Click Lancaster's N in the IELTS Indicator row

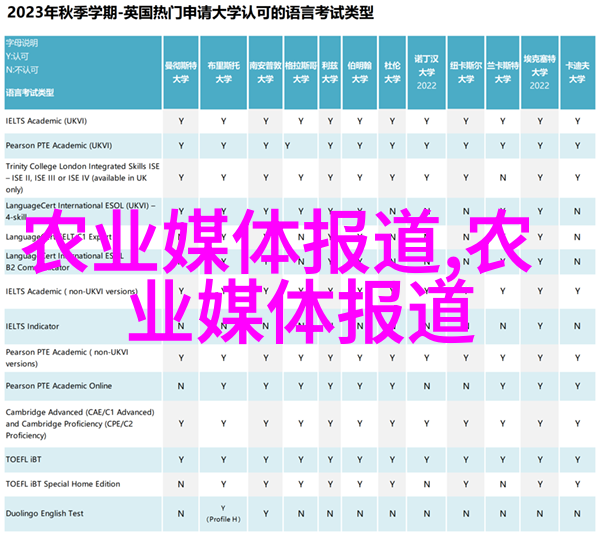(503, 326)
